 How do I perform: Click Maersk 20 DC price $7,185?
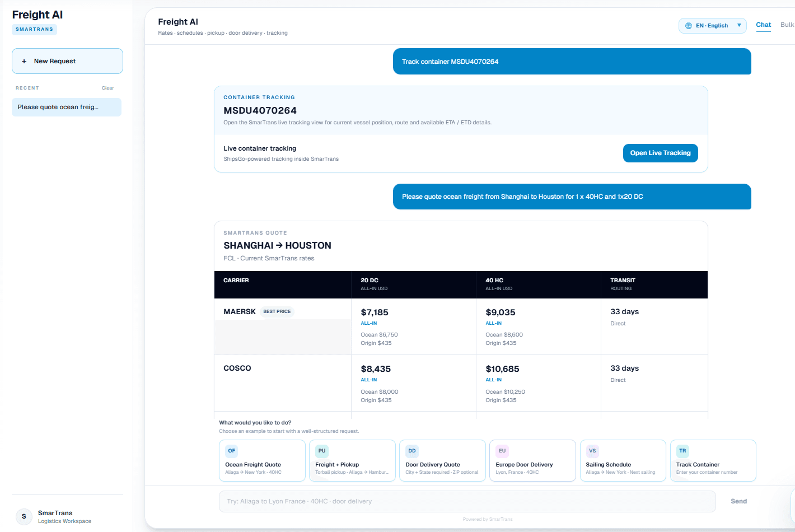pos(375,312)
